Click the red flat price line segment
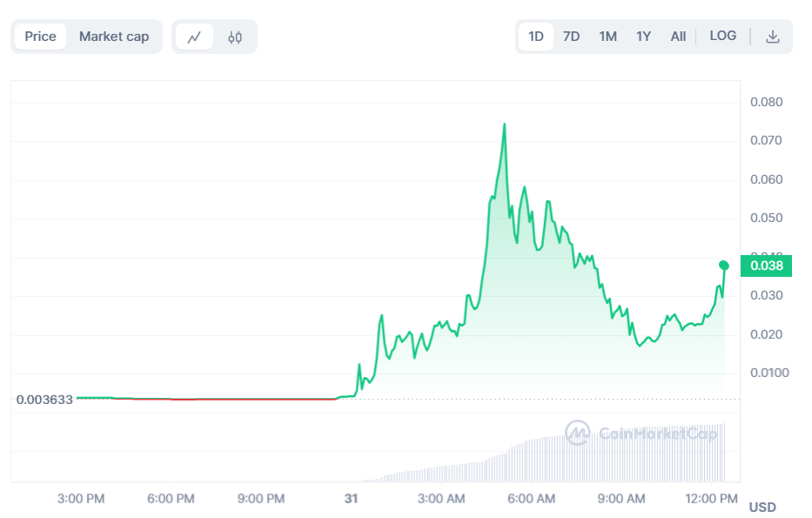 click(226, 399)
